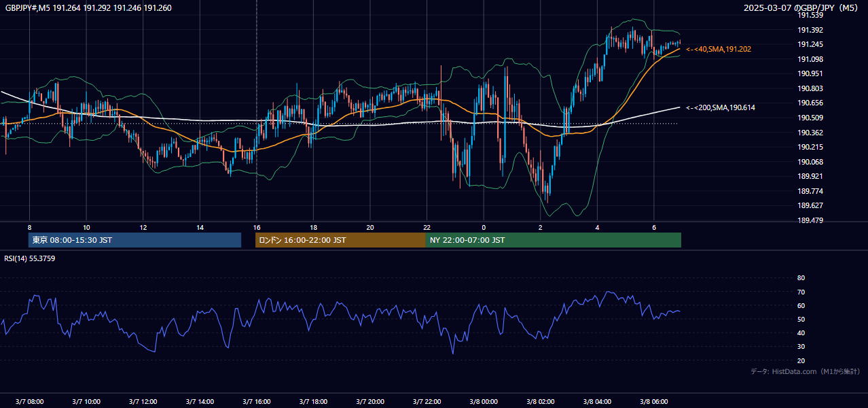868x408 pixels.
Task: Click price level 189.774 on the axis
Action: coord(810,191)
